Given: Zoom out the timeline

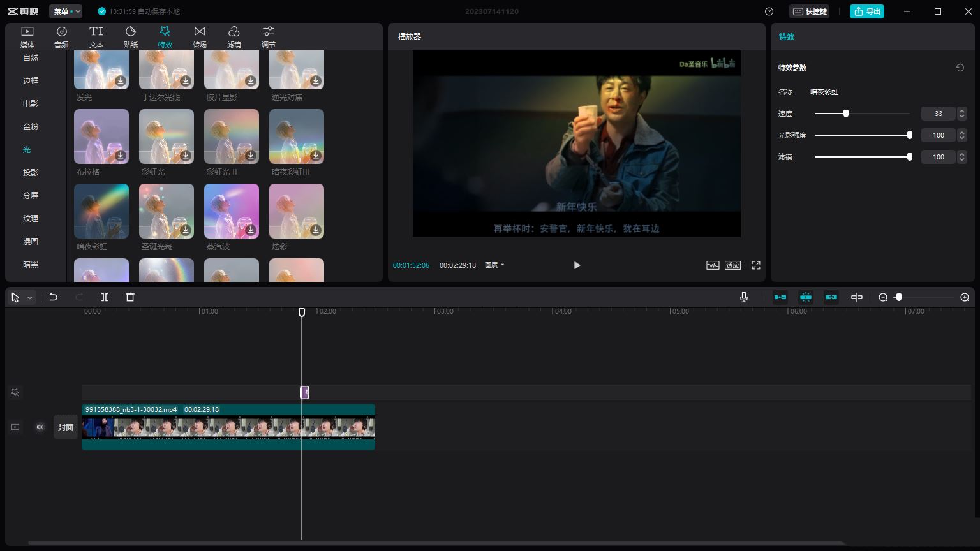Looking at the screenshot, I should pyautogui.click(x=883, y=297).
